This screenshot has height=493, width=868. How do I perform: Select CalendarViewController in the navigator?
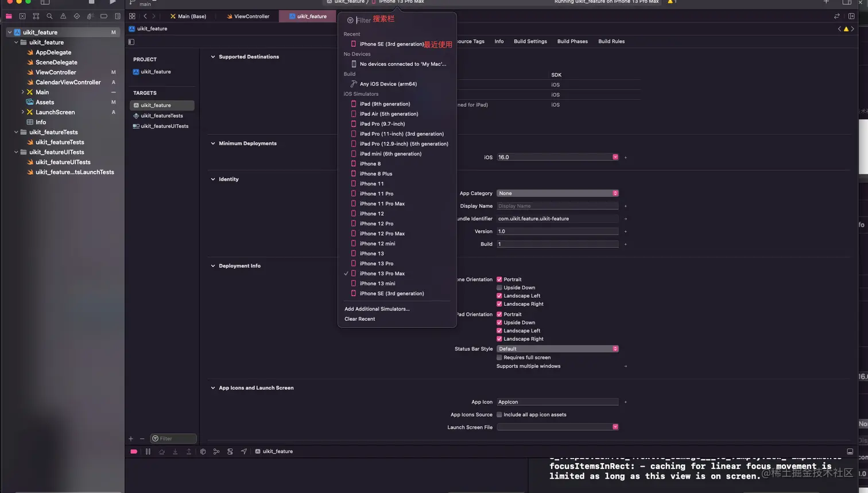point(68,83)
